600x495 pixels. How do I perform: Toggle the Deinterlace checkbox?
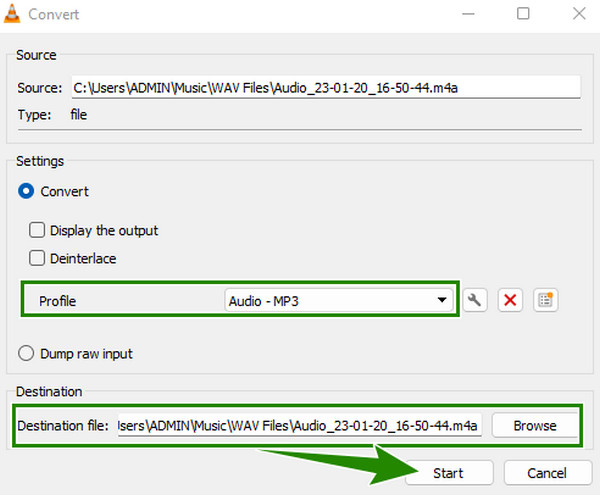tap(37, 258)
